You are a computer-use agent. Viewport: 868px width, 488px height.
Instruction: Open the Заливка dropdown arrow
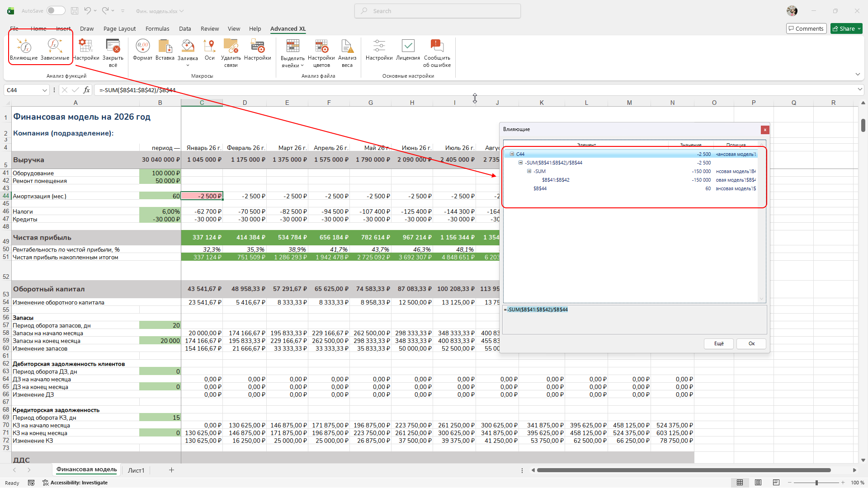pos(188,66)
